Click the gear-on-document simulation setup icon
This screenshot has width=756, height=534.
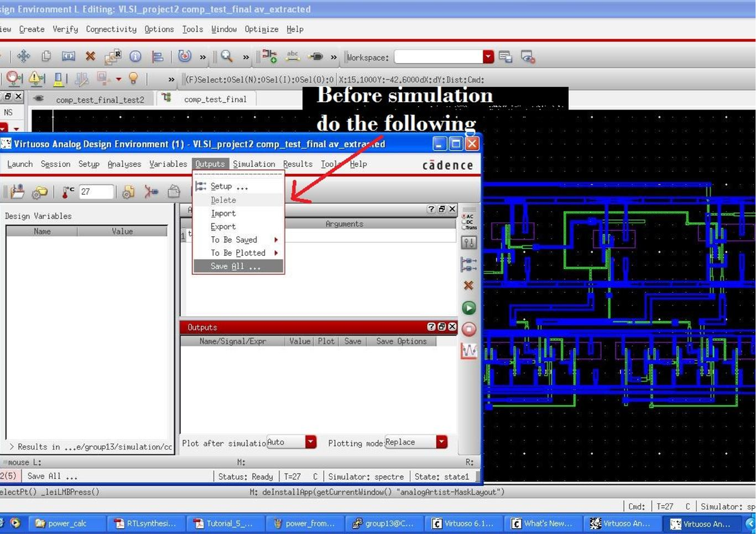point(128,191)
